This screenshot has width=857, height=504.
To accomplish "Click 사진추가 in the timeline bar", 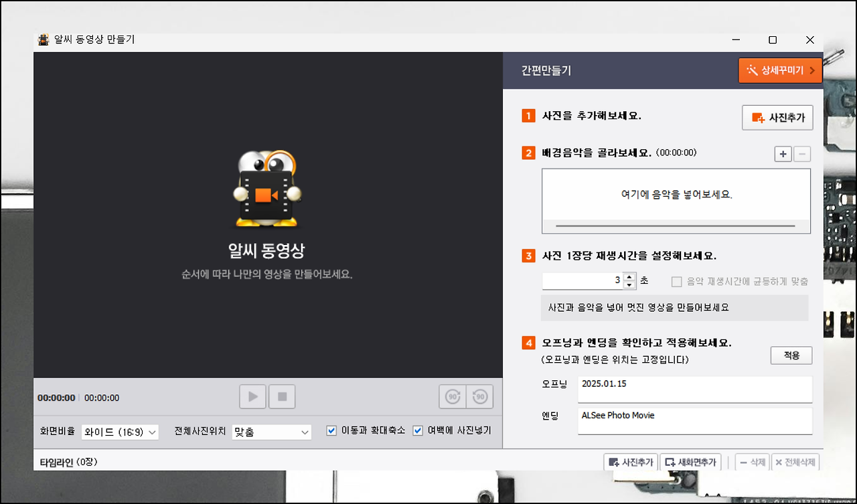I will [x=630, y=462].
